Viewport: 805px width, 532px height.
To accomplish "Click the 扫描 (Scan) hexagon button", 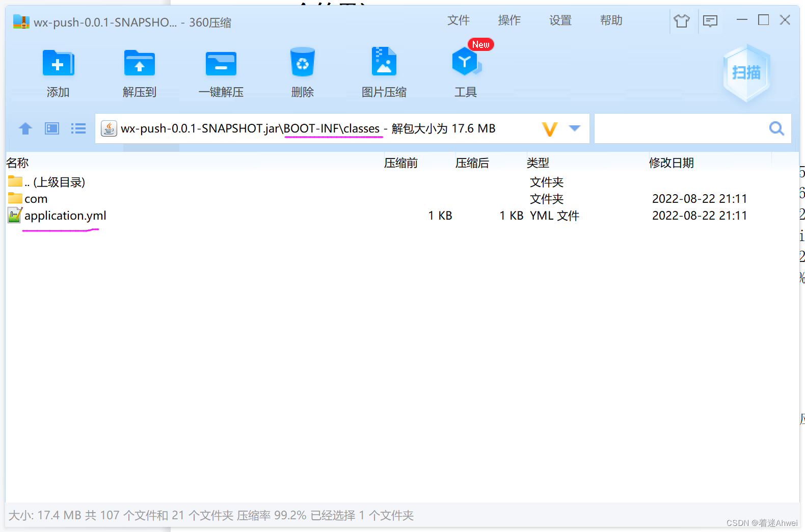I will click(746, 73).
